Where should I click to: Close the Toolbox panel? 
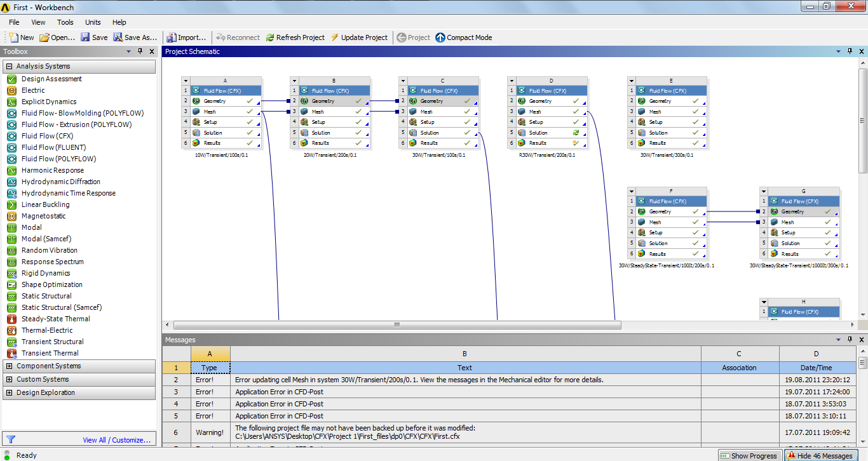151,51
